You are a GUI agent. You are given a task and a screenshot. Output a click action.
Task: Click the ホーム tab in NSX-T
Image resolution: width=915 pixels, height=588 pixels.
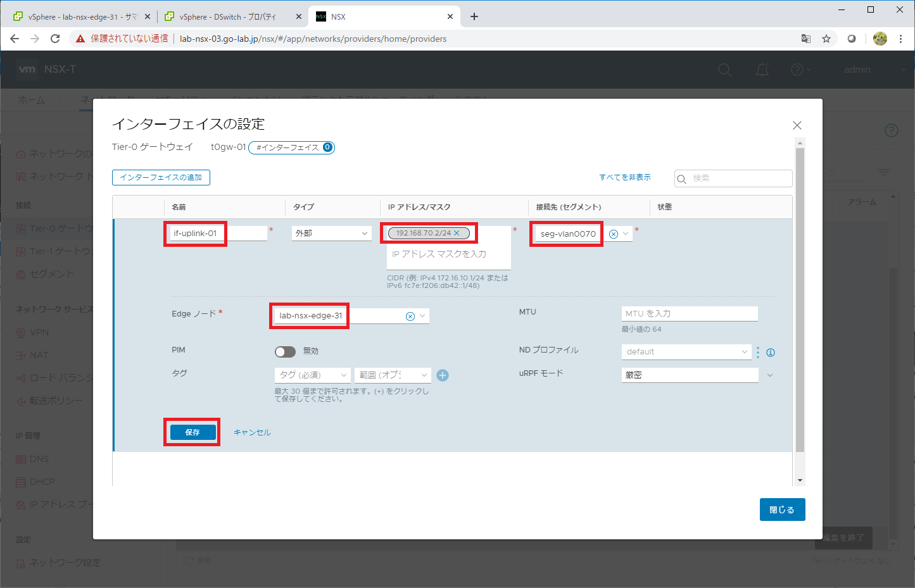pyautogui.click(x=32, y=100)
